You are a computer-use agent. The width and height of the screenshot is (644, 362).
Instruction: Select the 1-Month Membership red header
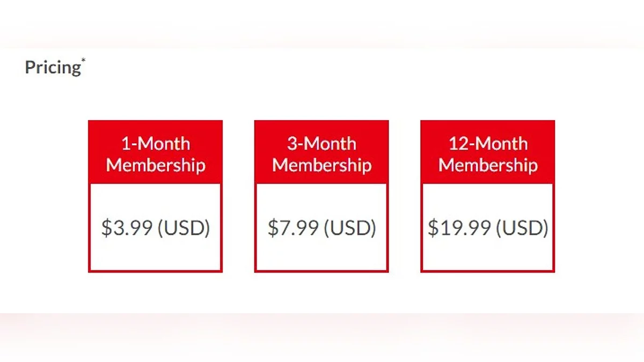click(x=156, y=152)
